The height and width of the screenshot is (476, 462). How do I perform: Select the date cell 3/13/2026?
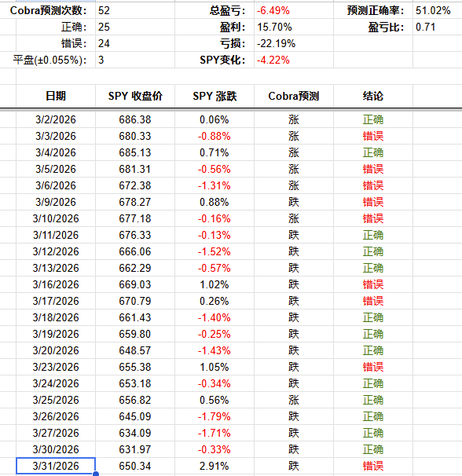coord(56,268)
